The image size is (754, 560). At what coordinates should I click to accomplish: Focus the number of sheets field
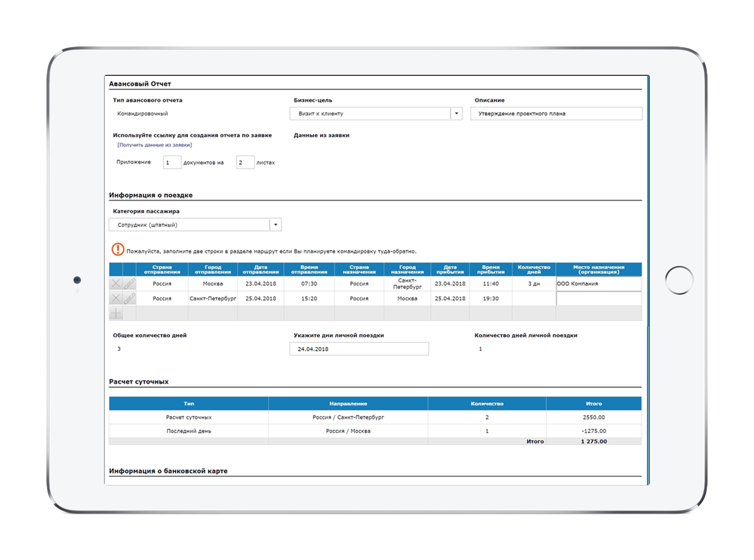click(245, 162)
